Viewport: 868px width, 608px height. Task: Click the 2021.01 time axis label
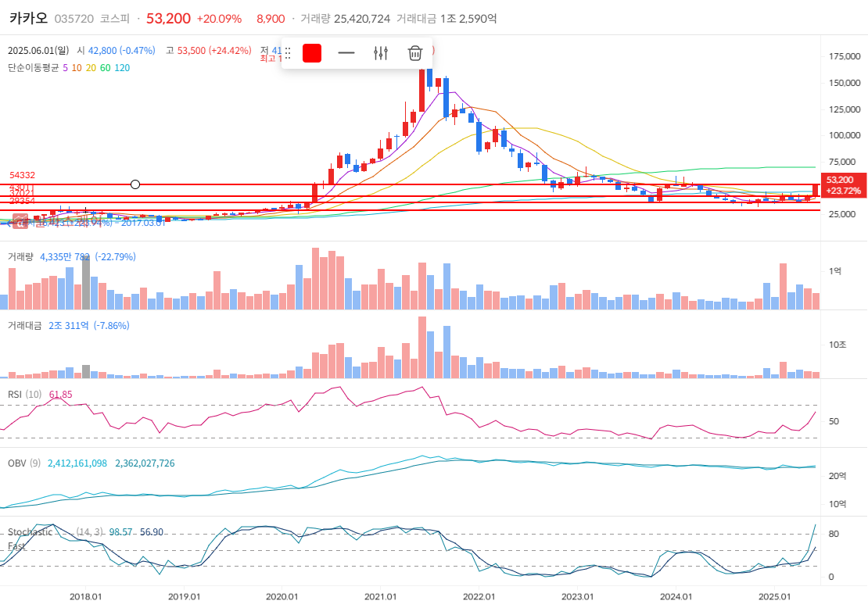pos(381,596)
